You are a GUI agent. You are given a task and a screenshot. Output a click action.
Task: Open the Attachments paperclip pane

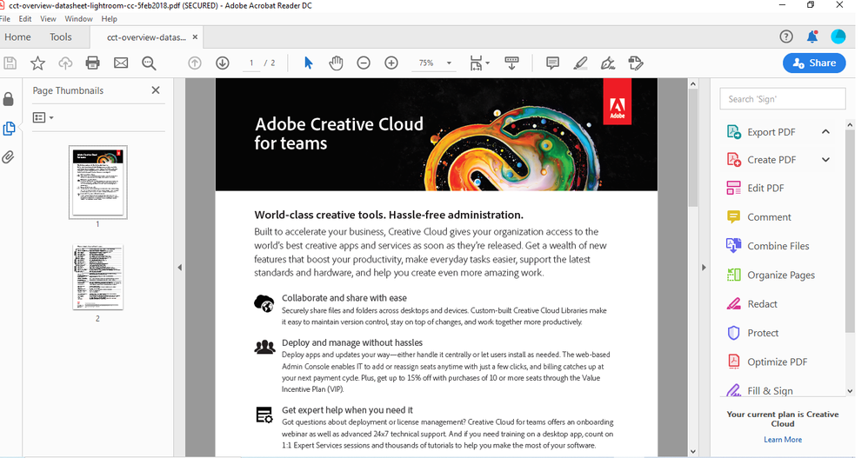pos(9,157)
